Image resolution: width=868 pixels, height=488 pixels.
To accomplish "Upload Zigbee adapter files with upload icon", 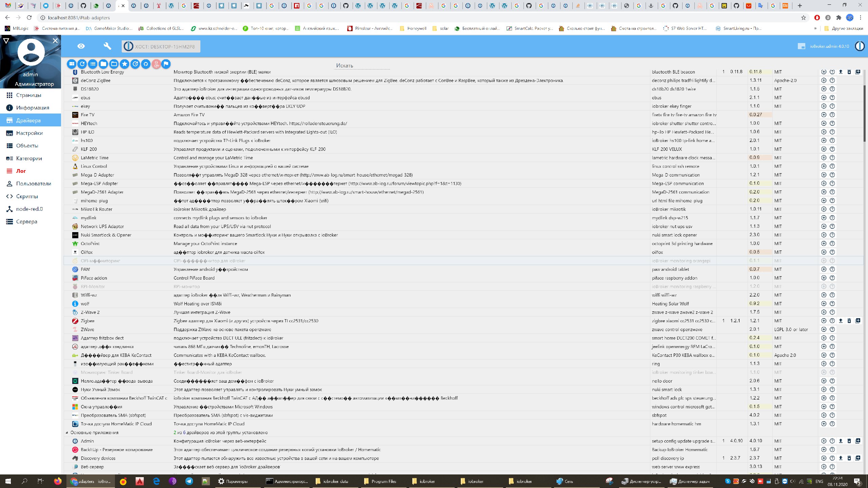I will pos(841,321).
